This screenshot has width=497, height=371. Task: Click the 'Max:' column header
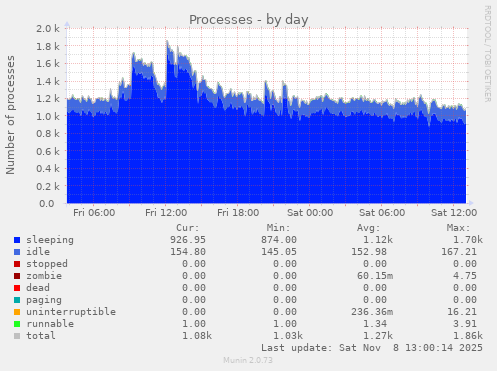[458, 228]
